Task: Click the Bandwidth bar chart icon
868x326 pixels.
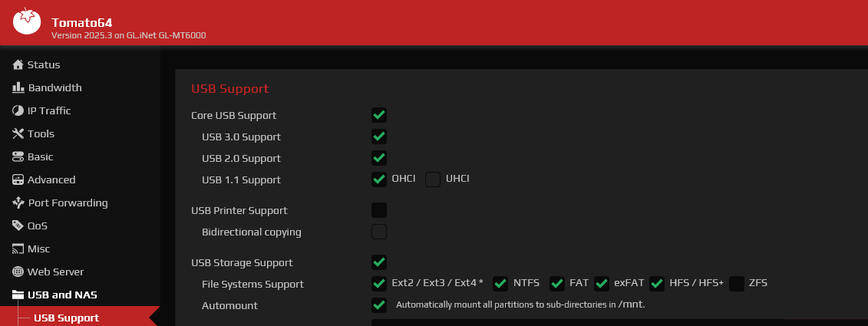Action: [x=18, y=87]
